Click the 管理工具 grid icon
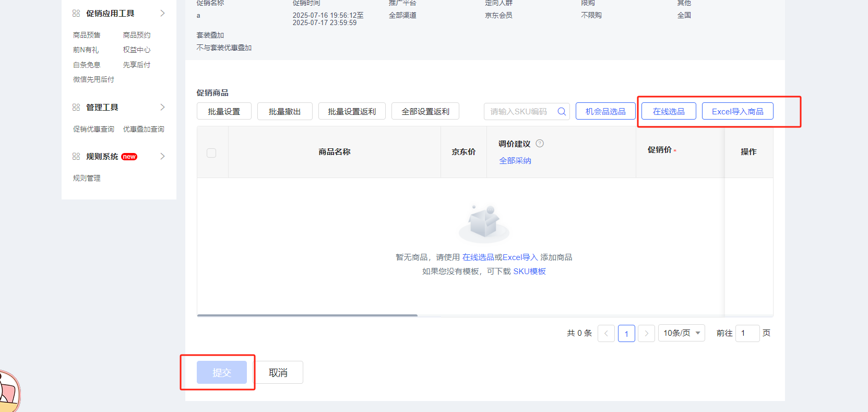The width and height of the screenshot is (868, 412). pos(76,107)
